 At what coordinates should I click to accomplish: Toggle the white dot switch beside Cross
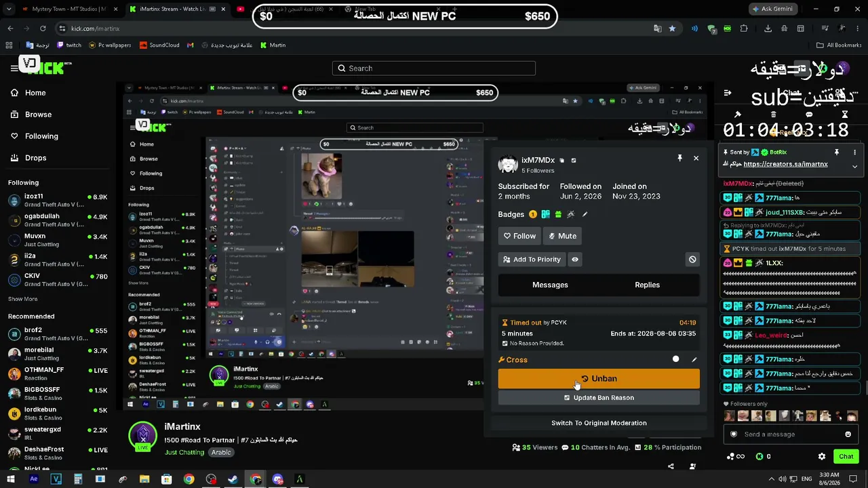(675, 359)
